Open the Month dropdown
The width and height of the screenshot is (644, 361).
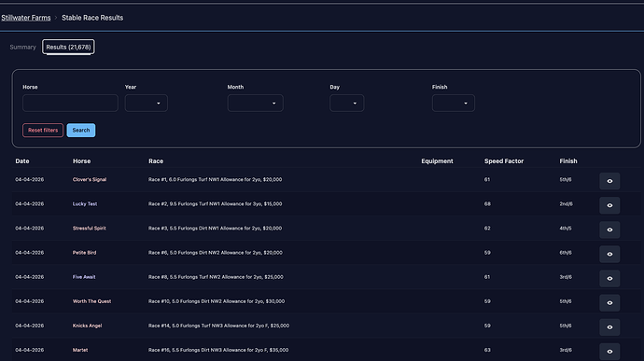click(x=255, y=104)
